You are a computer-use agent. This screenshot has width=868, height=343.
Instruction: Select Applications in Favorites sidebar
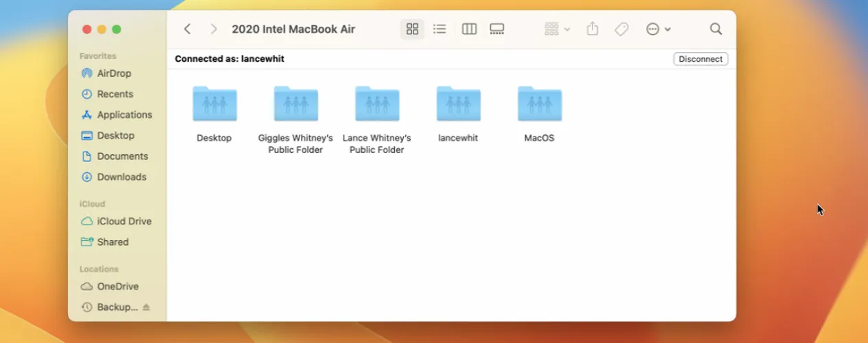click(x=124, y=115)
